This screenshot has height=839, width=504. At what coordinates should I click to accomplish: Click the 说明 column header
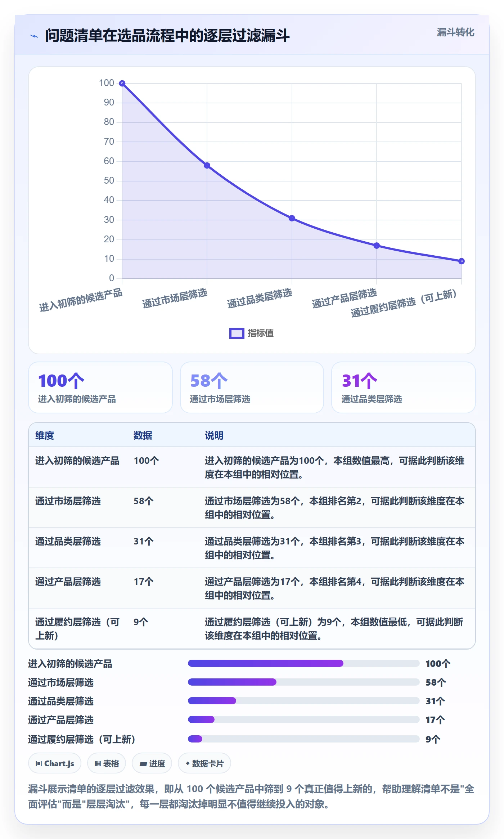[x=214, y=435]
